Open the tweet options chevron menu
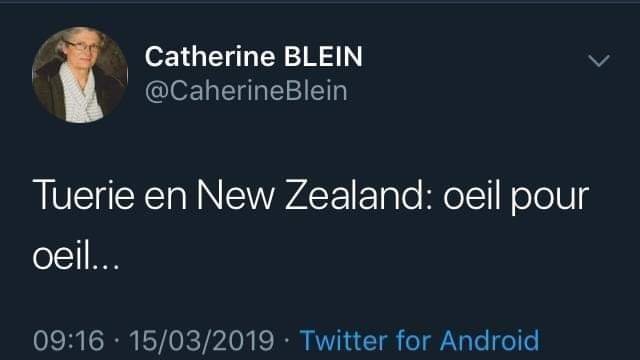 (x=599, y=60)
